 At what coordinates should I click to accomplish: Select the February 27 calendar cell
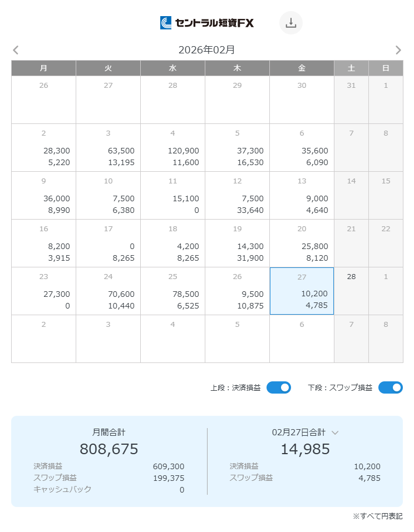click(x=302, y=291)
